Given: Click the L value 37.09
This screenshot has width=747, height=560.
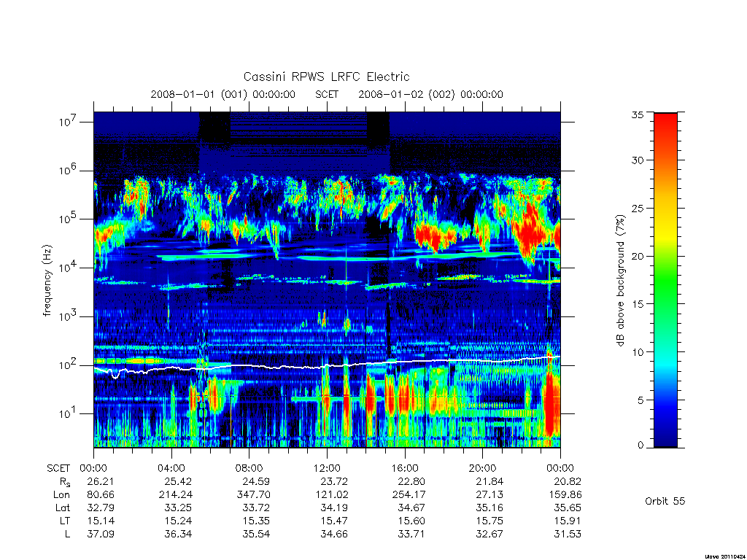Looking at the screenshot, I should tap(101, 534).
